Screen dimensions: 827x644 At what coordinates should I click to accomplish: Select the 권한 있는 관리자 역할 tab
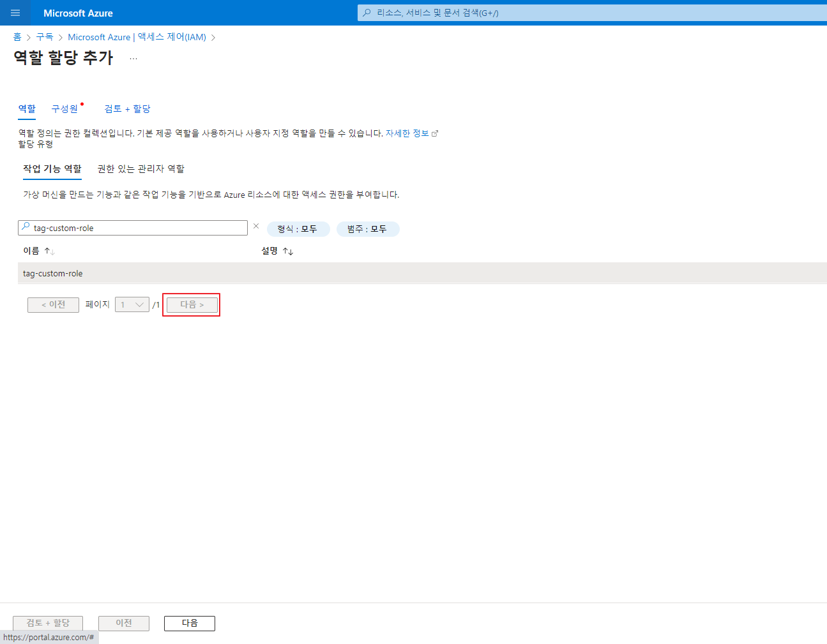click(140, 169)
